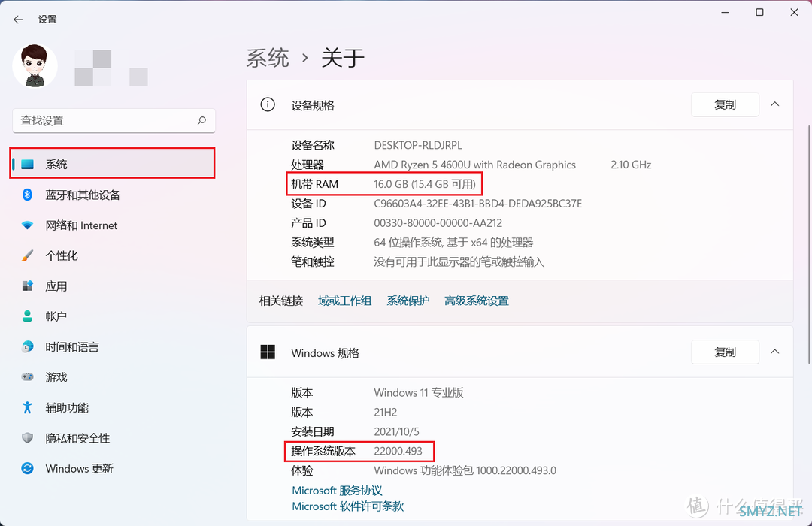Click the user avatar picture
812x526 pixels.
35,66
